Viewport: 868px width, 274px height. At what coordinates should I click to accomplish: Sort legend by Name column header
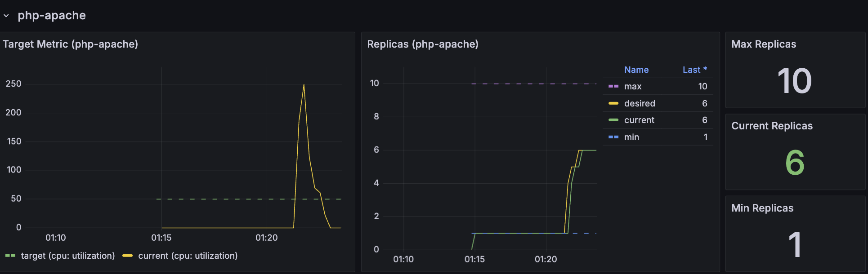[636, 70]
